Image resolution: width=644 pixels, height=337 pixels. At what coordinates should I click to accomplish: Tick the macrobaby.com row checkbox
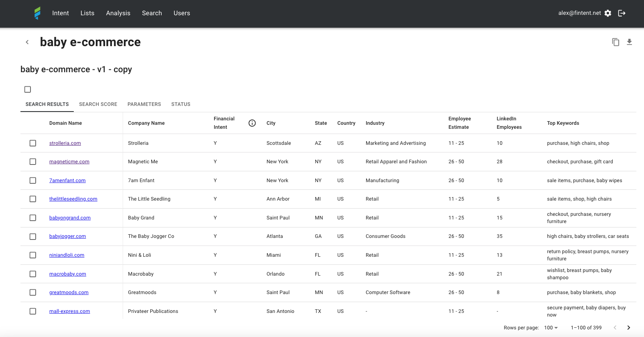33,274
